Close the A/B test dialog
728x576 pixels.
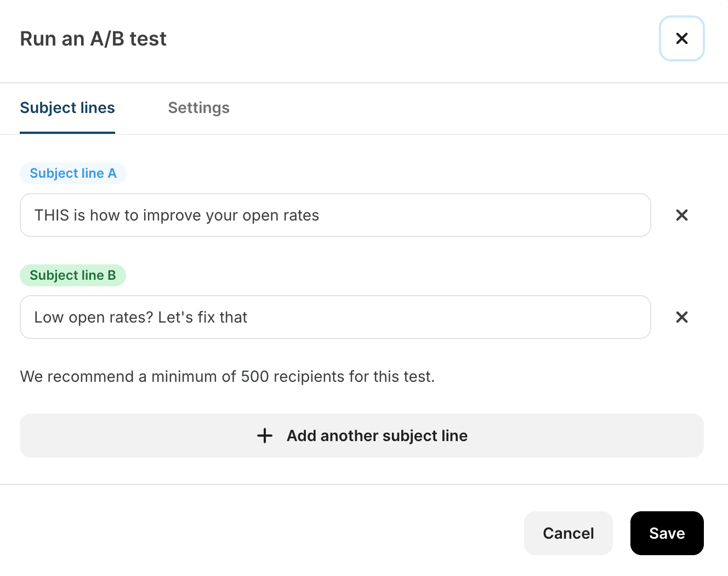pyautogui.click(x=681, y=38)
